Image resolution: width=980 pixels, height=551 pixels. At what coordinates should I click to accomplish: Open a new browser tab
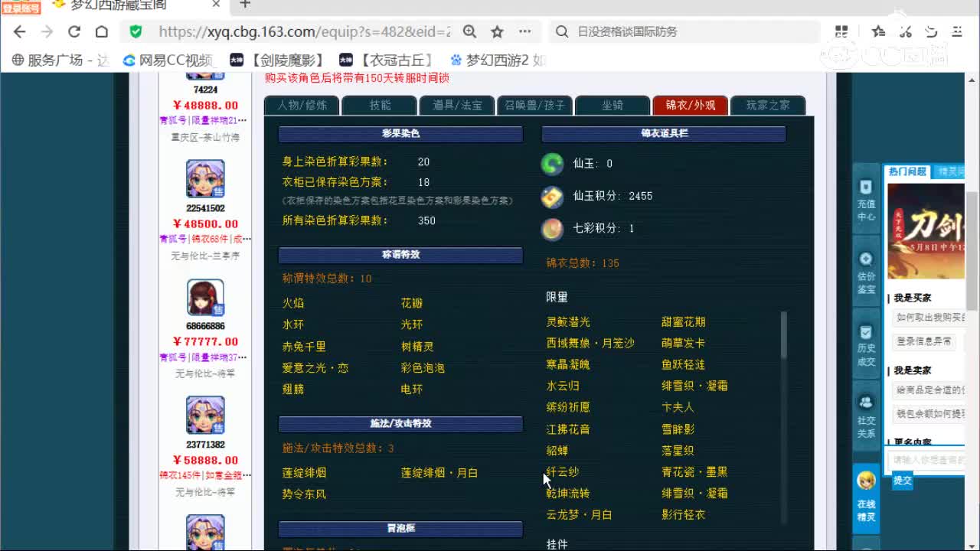(245, 5)
